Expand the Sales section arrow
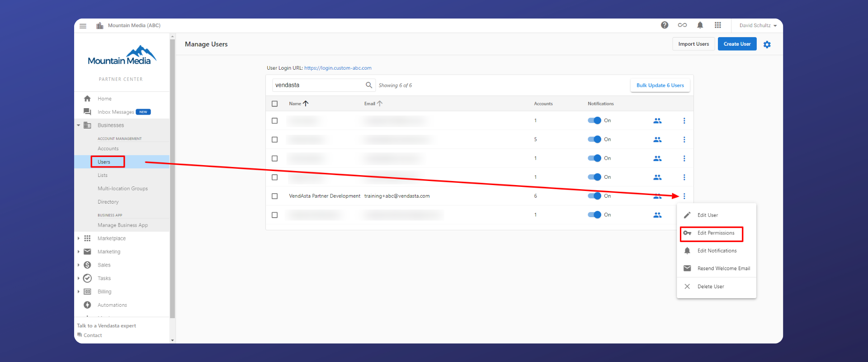Viewport: 868px width, 362px height. pyautogui.click(x=78, y=265)
